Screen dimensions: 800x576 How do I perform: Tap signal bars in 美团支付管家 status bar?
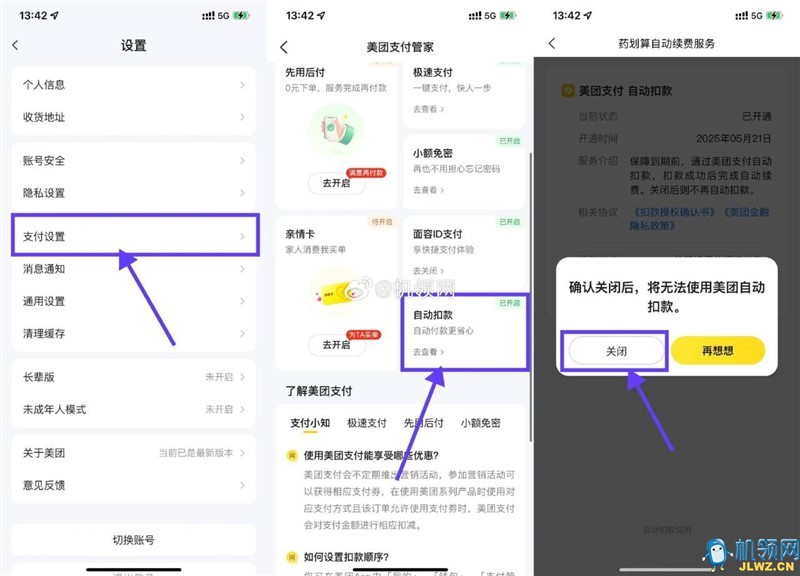(x=476, y=16)
